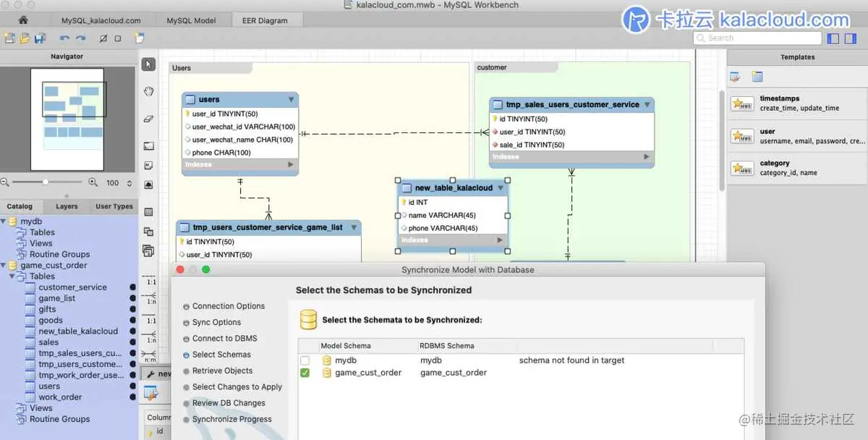Select the Review DB Changes step

tap(229, 403)
